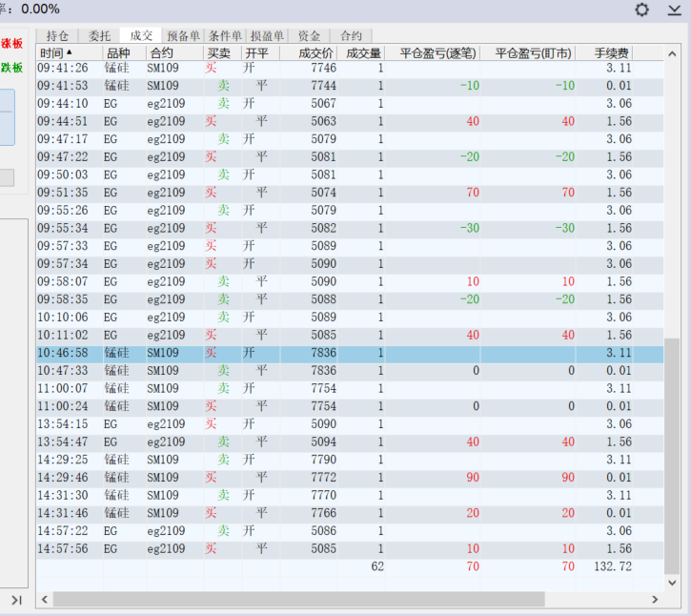
Task: Select the trade row at 09:44:10
Action: tap(350, 104)
